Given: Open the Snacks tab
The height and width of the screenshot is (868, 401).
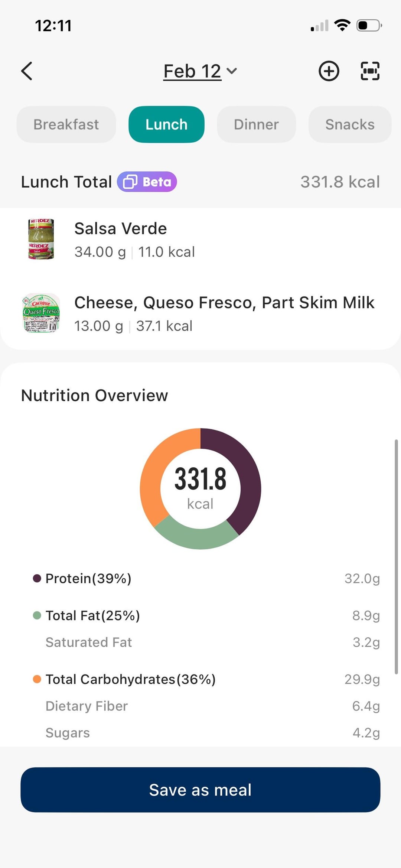Looking at the screenshot, I should click(350, 124).
